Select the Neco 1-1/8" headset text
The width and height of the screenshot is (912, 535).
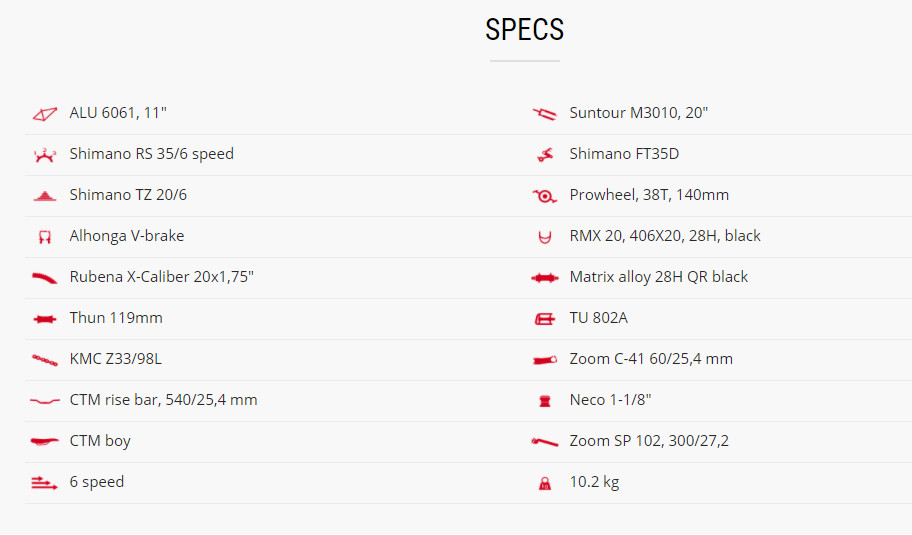tap(610, 400)
